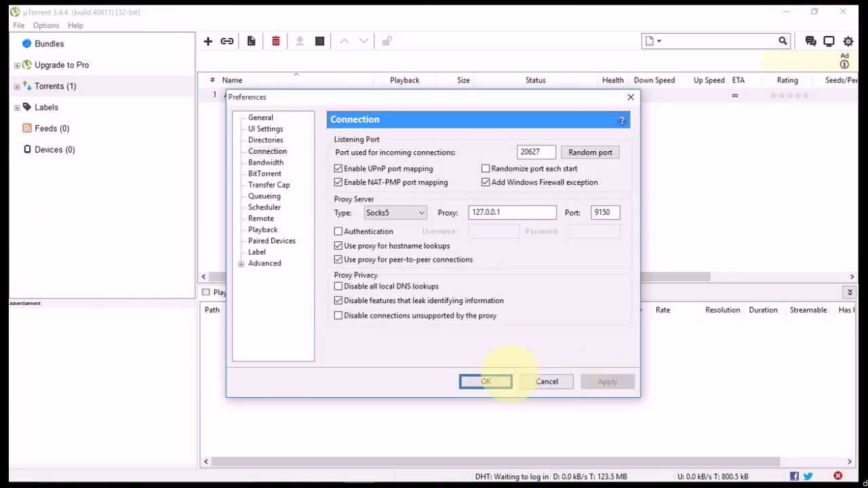
Task: Open search provider dropdown arrow
Action: point(658,41)
